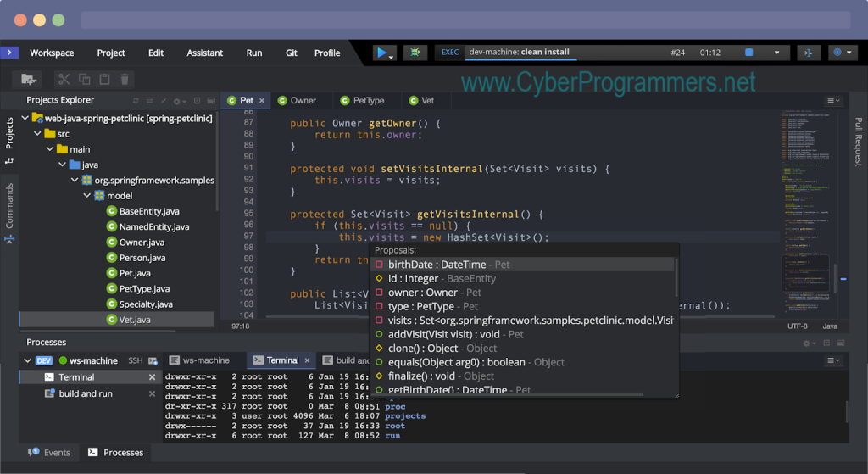Open the Project menu
The height and width of the screenshot is (474, 868).
111,53
